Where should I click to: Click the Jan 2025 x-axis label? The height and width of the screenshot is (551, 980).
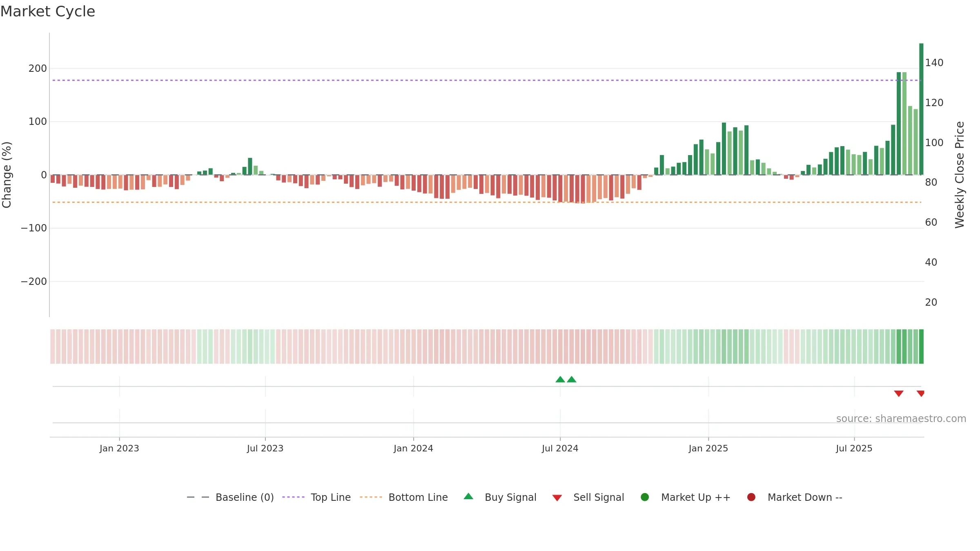[x=708, y=448]
